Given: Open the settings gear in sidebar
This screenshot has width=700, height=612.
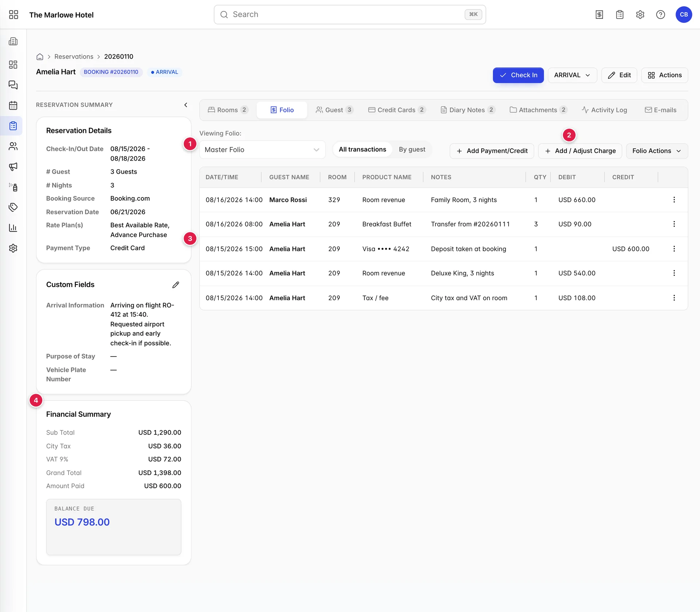Looking at the screenshot, I should 13,248.
